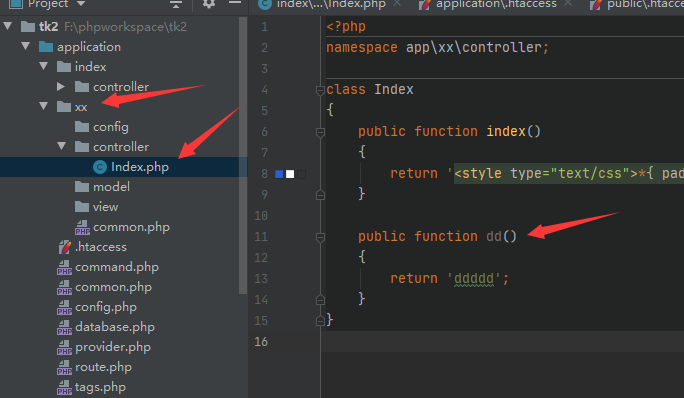The image size is (684, 398).
Task: Click the white color swatch at line 8
Action: click(x=290, y=174)
